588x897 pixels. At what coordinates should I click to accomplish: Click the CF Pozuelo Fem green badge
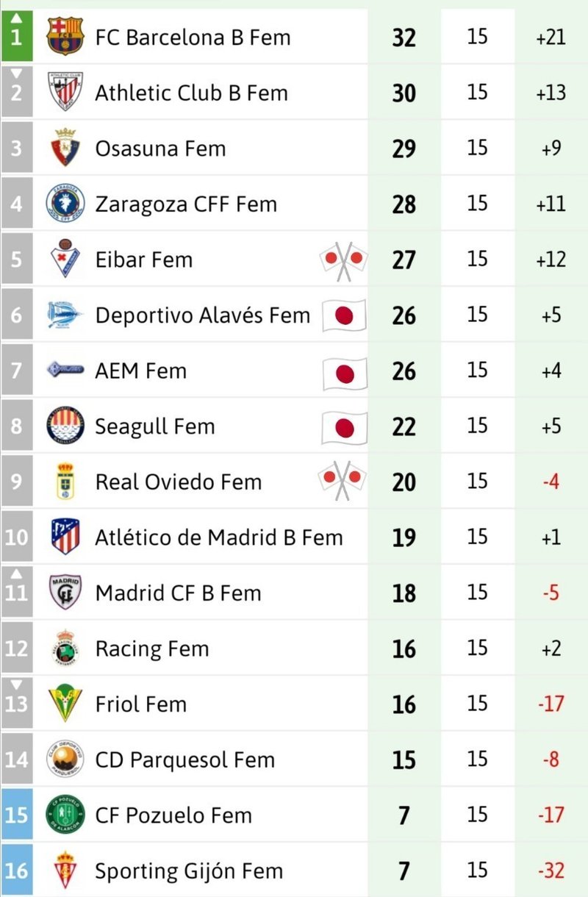click(x=65, y=815)
